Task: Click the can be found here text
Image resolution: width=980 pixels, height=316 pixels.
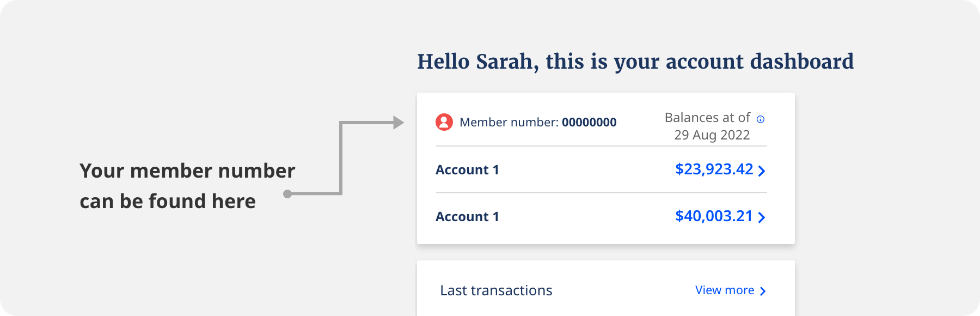Action: point(168,202)
